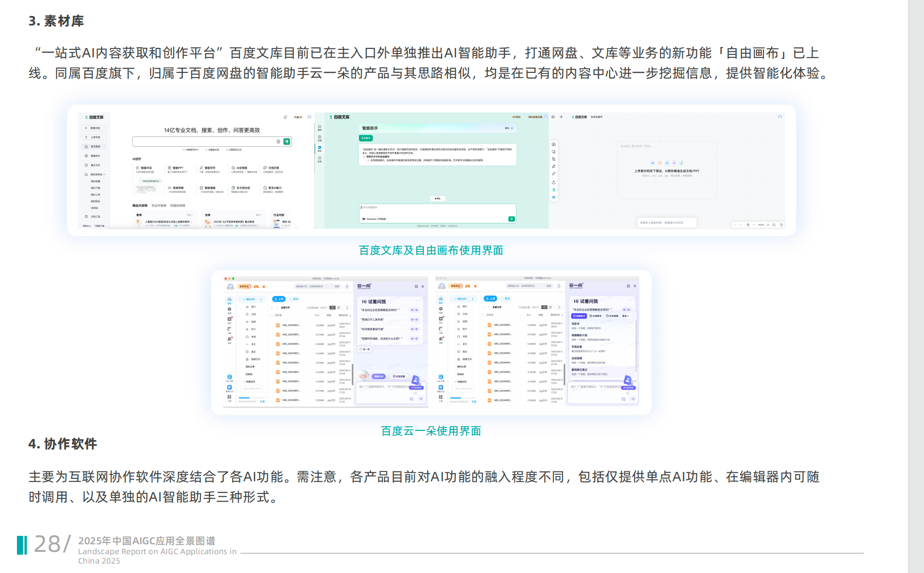This screenshot has width=924, height=573.
Task: Click the blue 上传 button in left netdisk
Action: pos(279,299)
